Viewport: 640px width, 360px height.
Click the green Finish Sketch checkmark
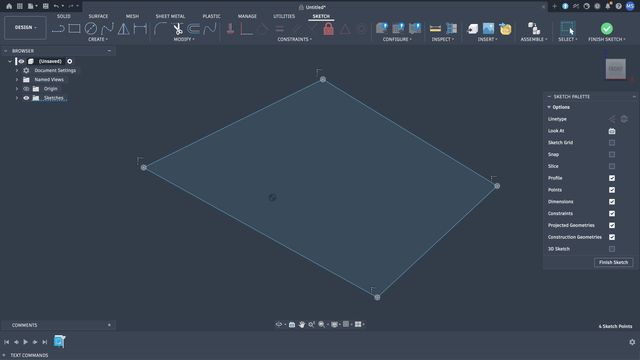607,29
